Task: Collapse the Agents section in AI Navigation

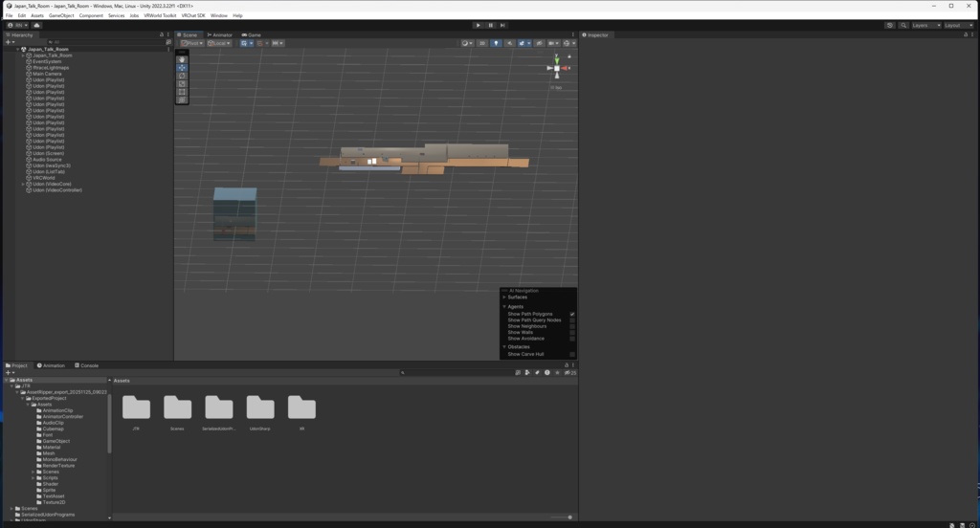Action: [x=504, y=307]
